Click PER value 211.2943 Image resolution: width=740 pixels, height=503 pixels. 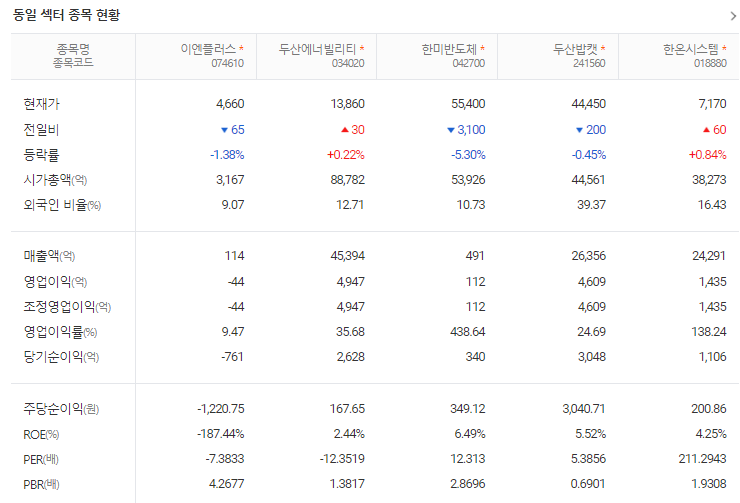pyautogui.click(x=703, y=459)
